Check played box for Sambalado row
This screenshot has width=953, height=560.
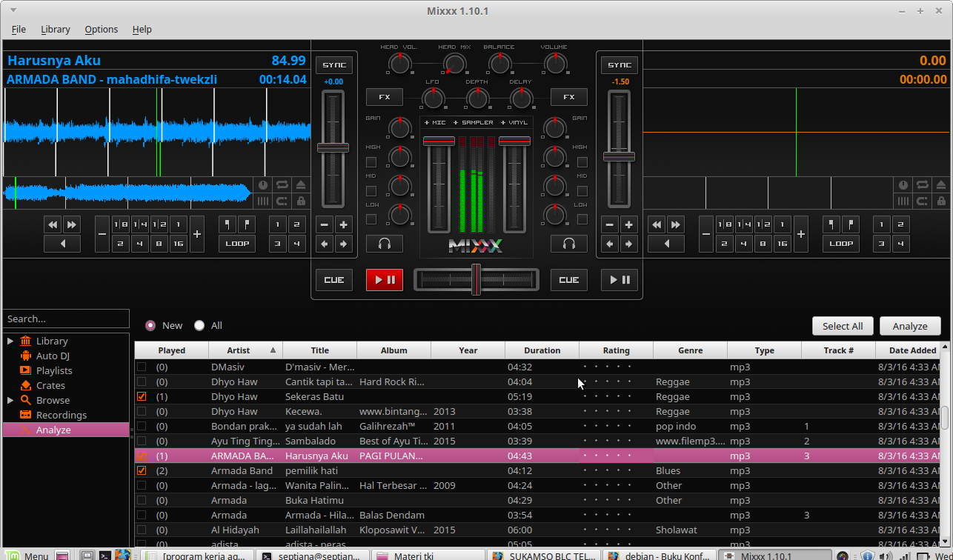coord(142,441)
